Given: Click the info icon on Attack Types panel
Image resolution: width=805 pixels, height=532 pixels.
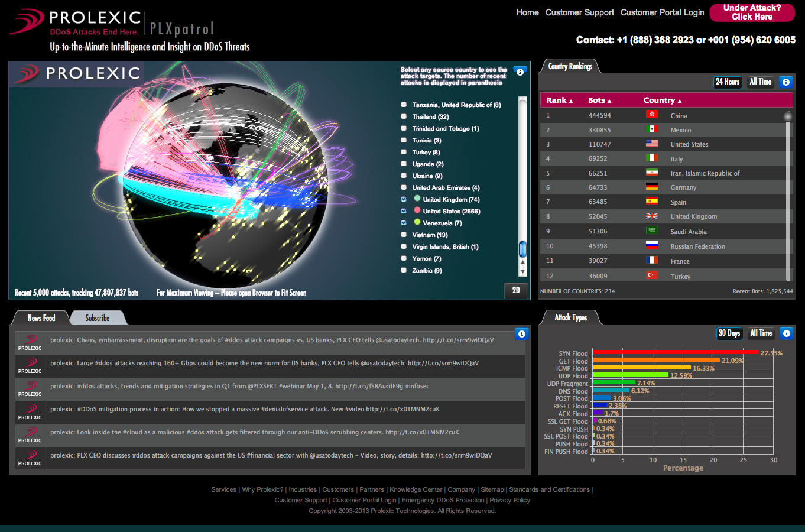Looking at the screenshot, I should coord(787,333).
